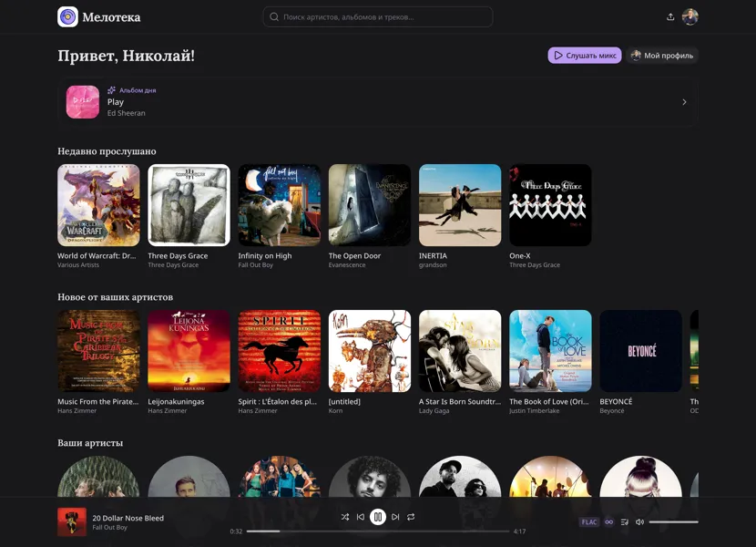Mute the sound via the volume icon

(x=639, y=521)
